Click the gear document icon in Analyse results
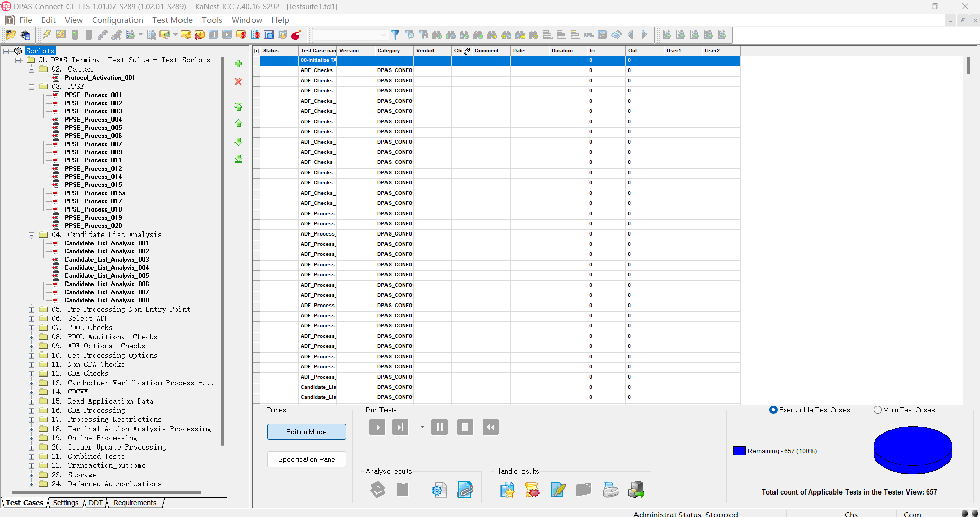Image resolution: width=980 pixels, height=517 pixels. 439,489
